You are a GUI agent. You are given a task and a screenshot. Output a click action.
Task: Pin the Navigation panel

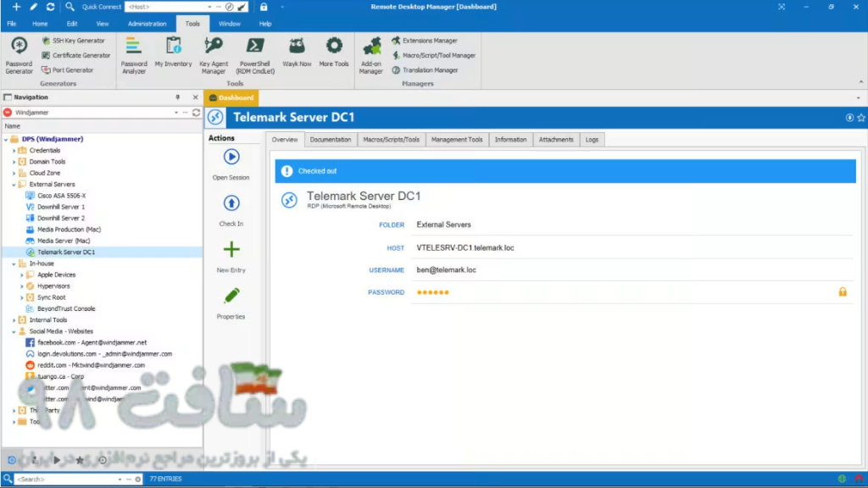pyautogui.click(x=178, y=97)
